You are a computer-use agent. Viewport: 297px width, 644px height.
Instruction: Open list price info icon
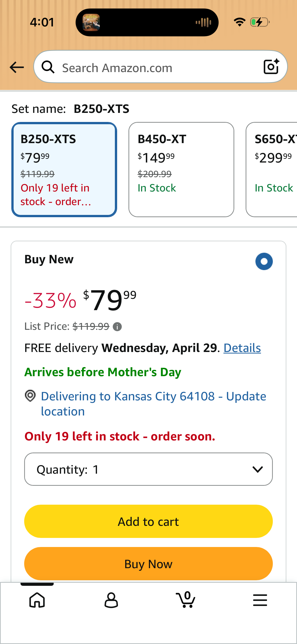117,327
